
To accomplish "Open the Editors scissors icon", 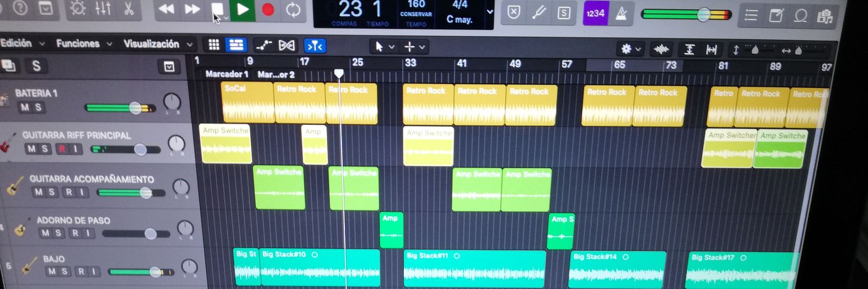I will pos(128,8).
